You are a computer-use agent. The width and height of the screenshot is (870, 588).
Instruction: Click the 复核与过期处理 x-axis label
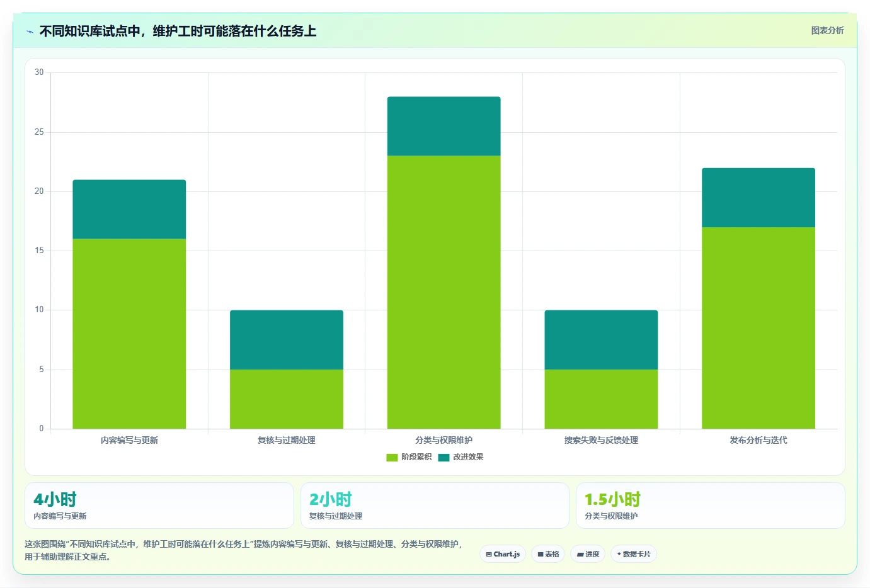[287, 440]
